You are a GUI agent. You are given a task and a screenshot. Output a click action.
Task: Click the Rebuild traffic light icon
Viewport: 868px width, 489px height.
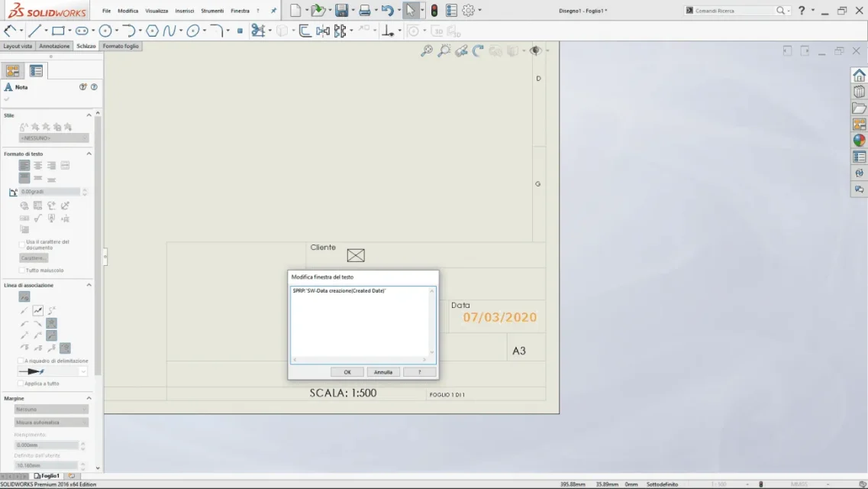click(x=434, y=10)
